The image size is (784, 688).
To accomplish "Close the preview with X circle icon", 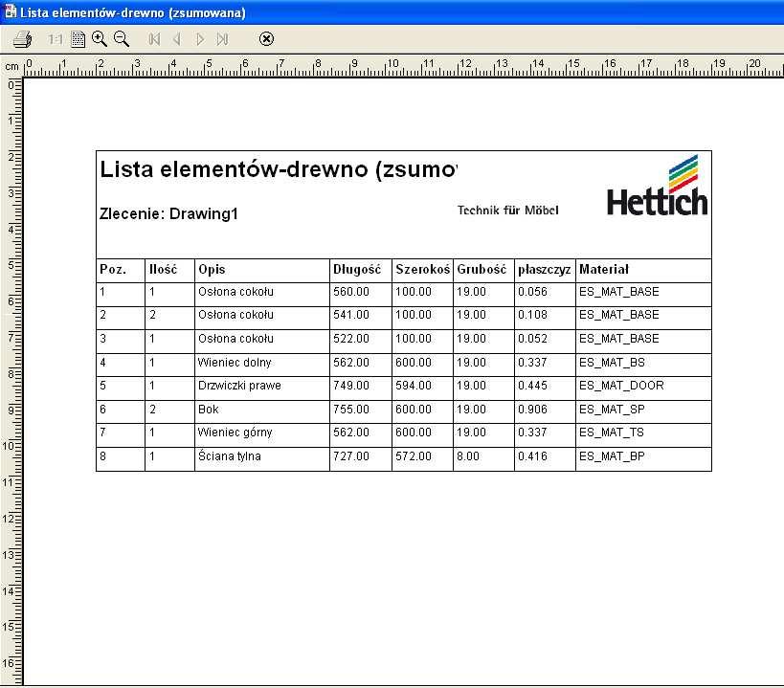I will point(266,39).
